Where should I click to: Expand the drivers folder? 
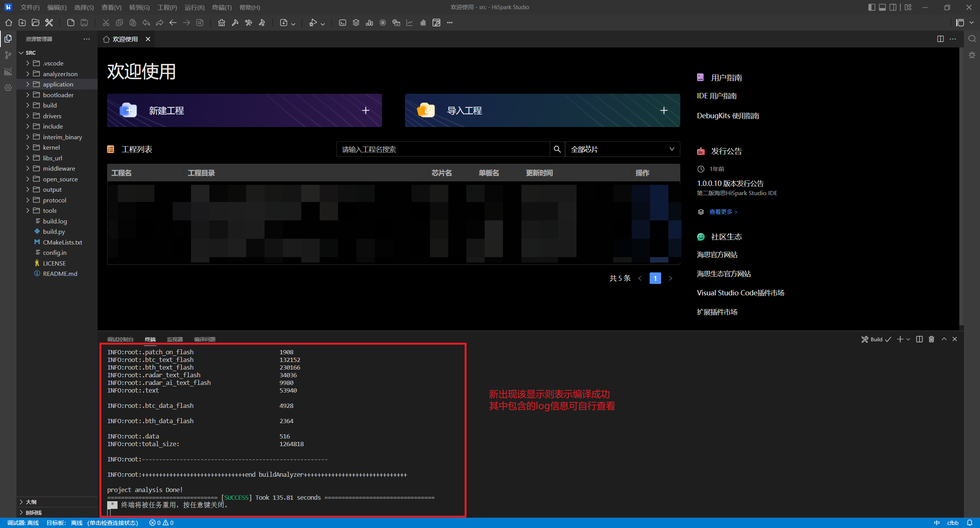pyautogui.click(x=52, y=116)
